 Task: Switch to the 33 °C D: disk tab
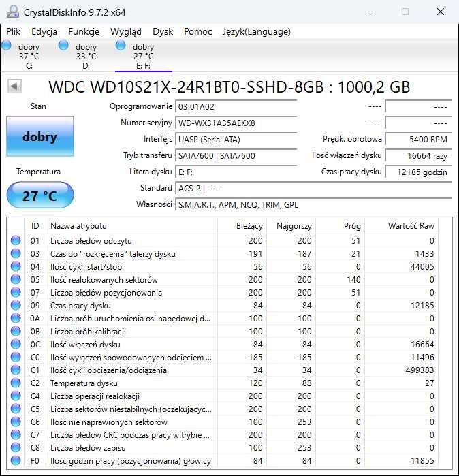86,56
